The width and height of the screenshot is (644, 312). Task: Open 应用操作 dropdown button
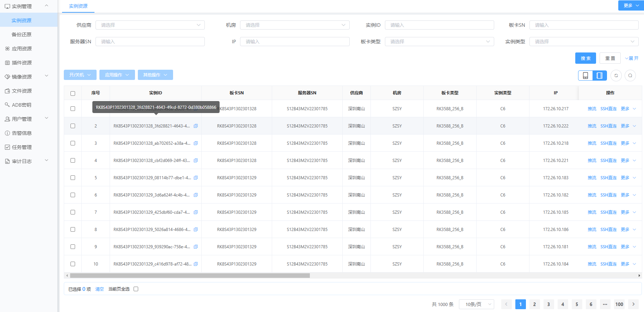117,75
